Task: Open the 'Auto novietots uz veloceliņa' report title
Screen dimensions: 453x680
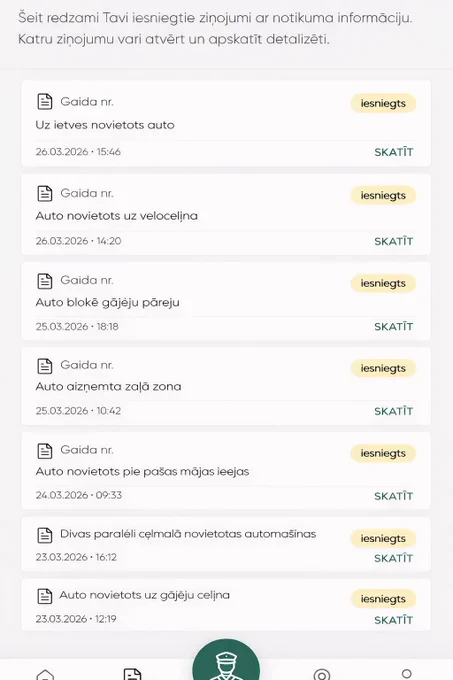Action: coord(117,216)
